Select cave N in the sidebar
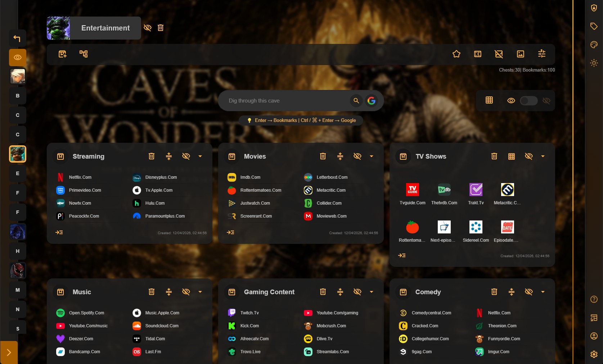Viewport: 603px width, 364px height. click(x=18, y=309)
